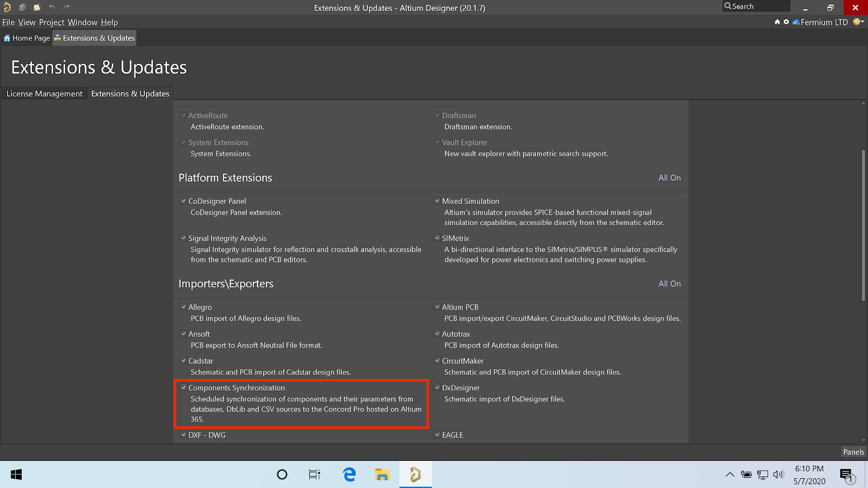Uncheck the Altium PCB importer checkbox

[x=437, y=306]
